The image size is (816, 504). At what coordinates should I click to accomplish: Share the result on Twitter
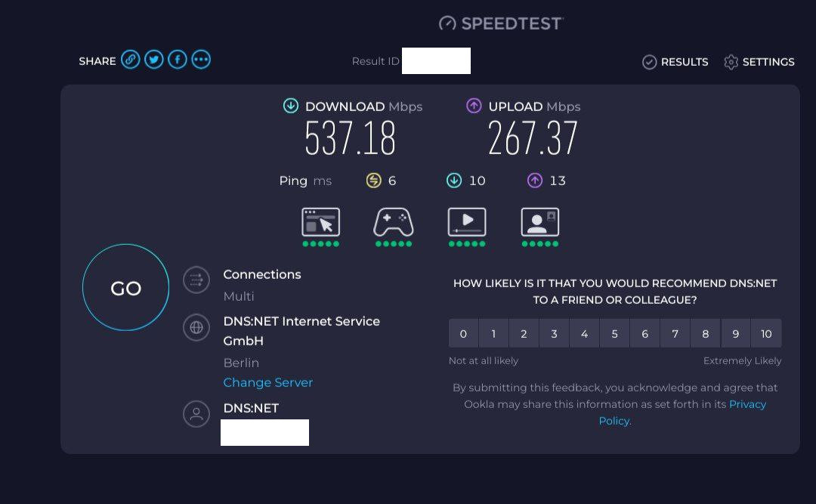[154, 60]
